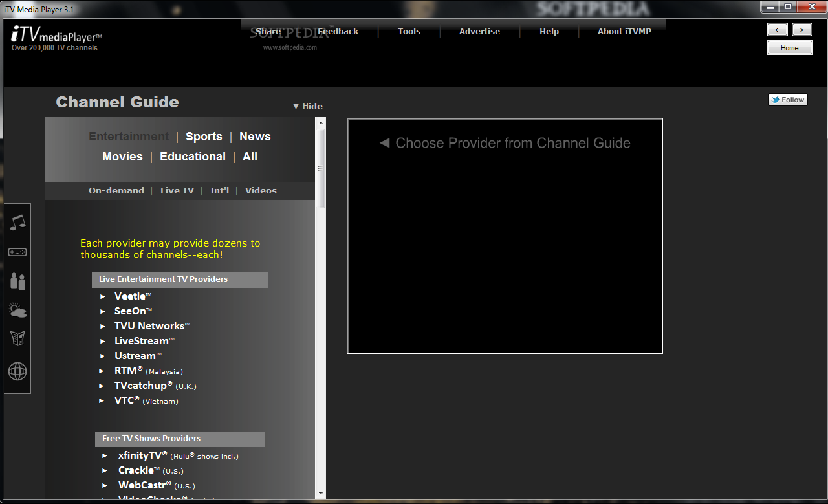The height and width of the screenshot is (504, 828).
Task: Open the Feedback menu
Action: point(338,31)
